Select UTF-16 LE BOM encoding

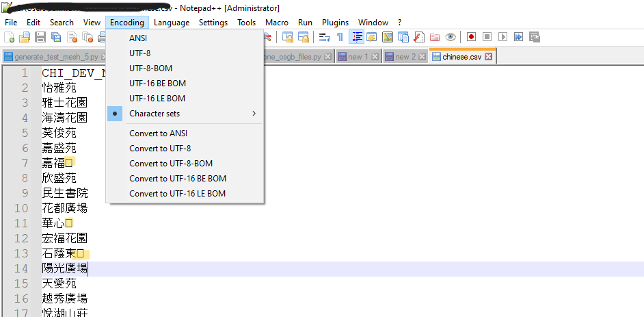[x=185, y=99]
